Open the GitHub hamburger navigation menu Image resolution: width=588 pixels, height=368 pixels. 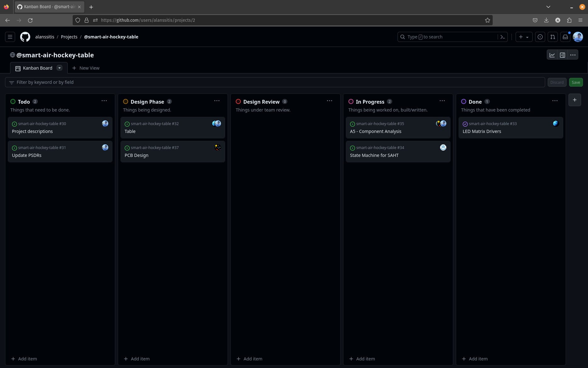point(10,37)
